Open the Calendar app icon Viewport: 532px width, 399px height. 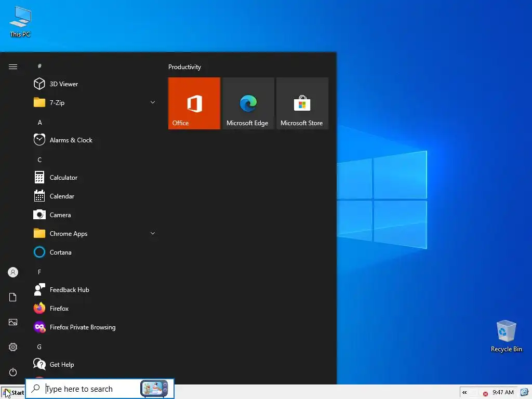click(x=39, y=196)
